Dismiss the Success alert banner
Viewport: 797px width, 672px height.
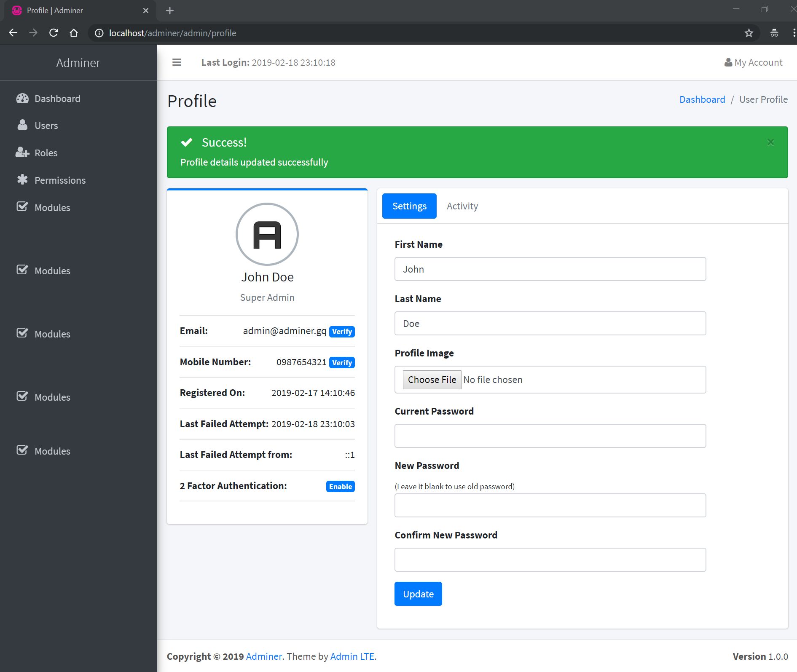coord(770,142)
